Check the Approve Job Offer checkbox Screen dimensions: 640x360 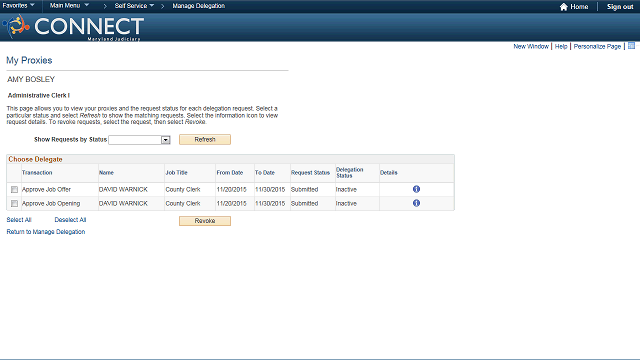(x=14, y=189)
